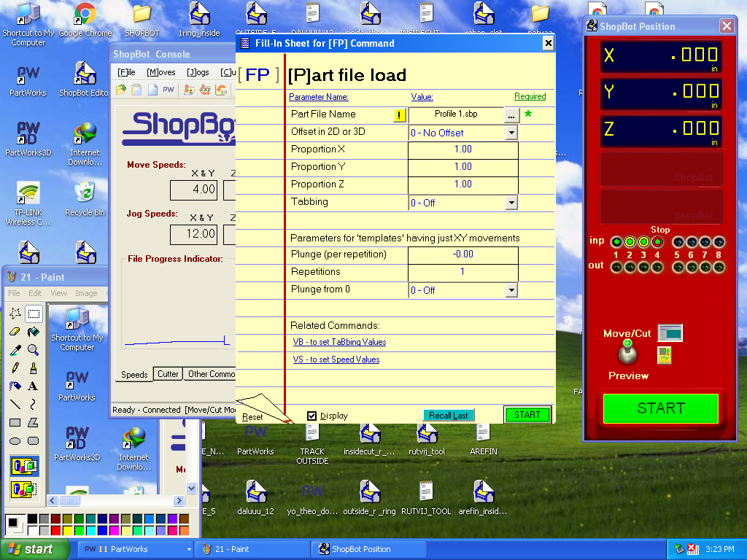Select the Polygon tool in Paint
The image size is (747, 560).
[x=34, y=422]
